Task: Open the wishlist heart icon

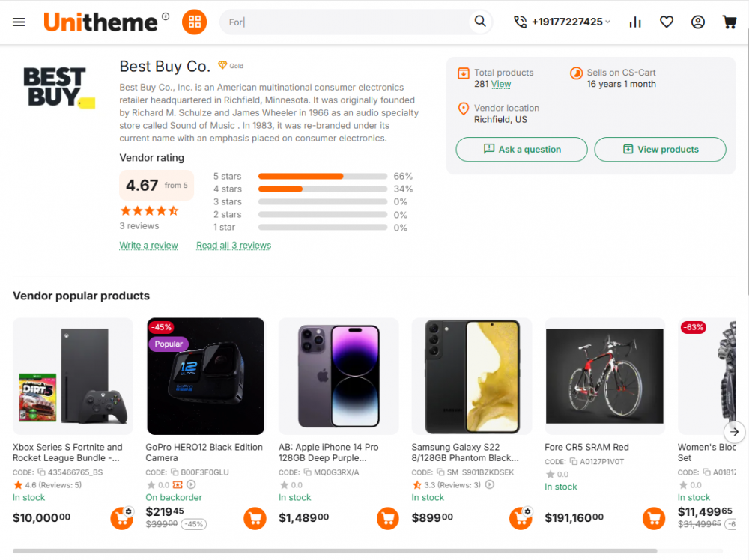Action: (x=667, y=22)
